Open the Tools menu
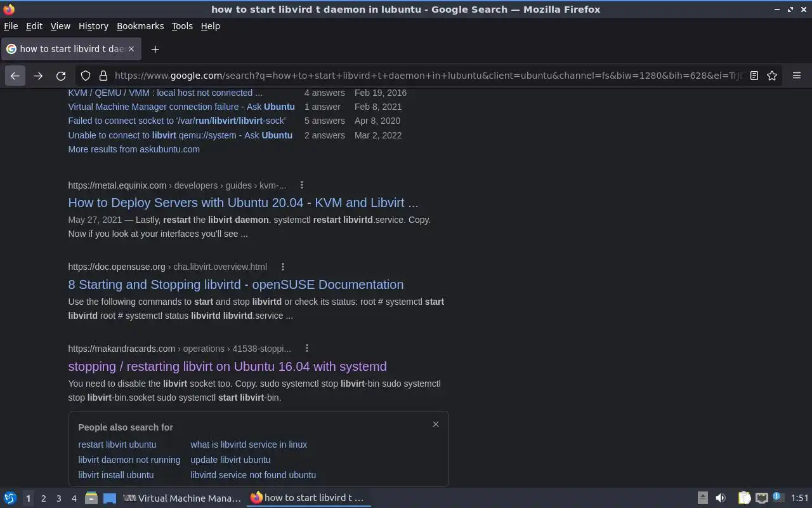812x508 pixels. click(x=182, y=26)
